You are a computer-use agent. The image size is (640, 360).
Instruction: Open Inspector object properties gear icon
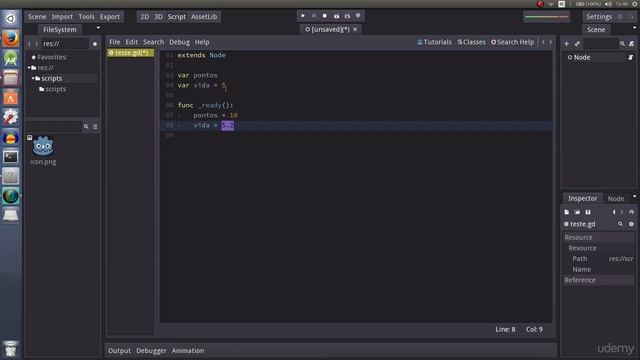[x=631, y=224]
